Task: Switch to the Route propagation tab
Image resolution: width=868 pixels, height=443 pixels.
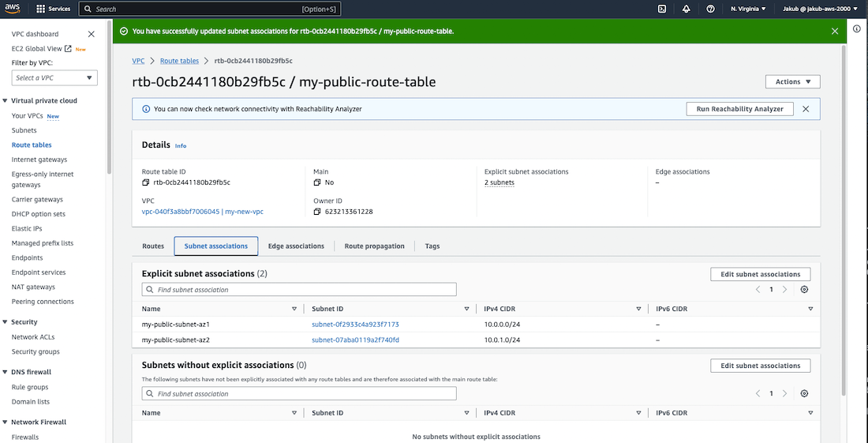Action: coord(374,246)
